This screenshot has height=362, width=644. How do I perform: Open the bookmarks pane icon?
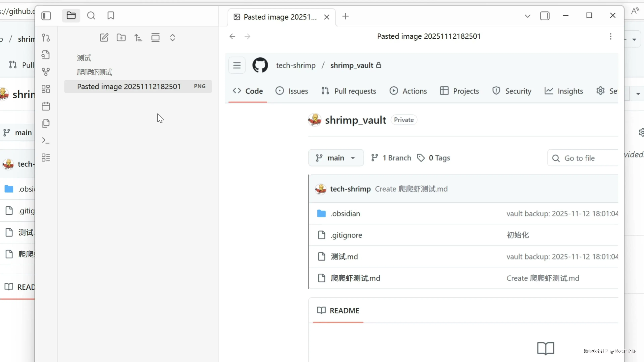[x=111, y=16]
